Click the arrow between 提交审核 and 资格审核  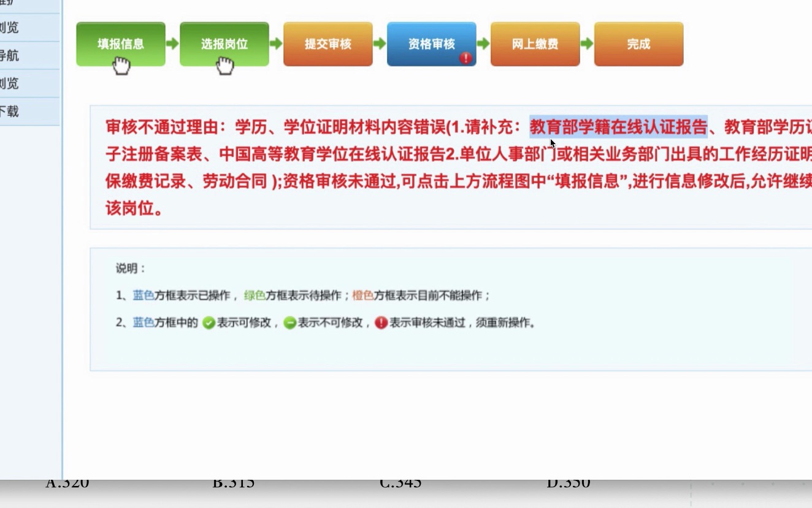coord(380,44)
